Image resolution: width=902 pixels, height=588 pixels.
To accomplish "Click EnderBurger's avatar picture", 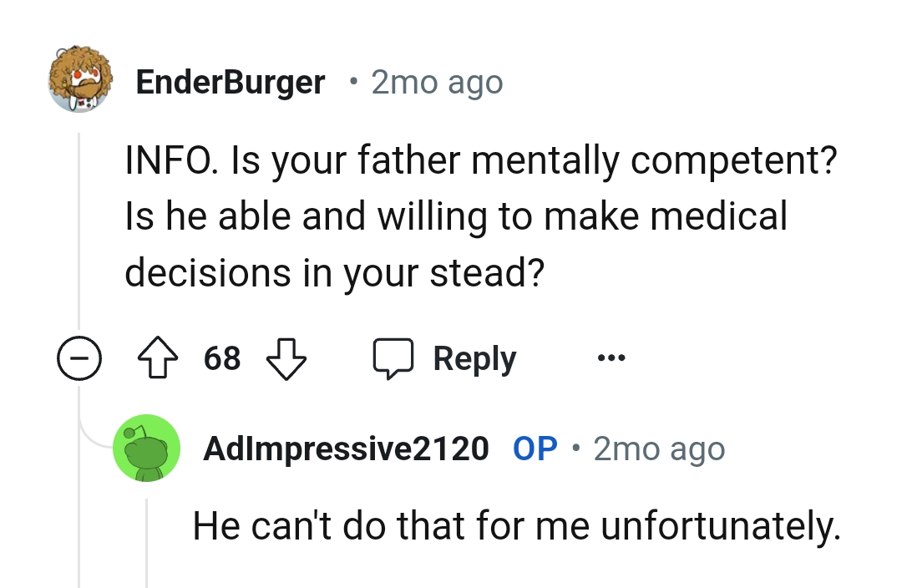I will tap(79, 81).
